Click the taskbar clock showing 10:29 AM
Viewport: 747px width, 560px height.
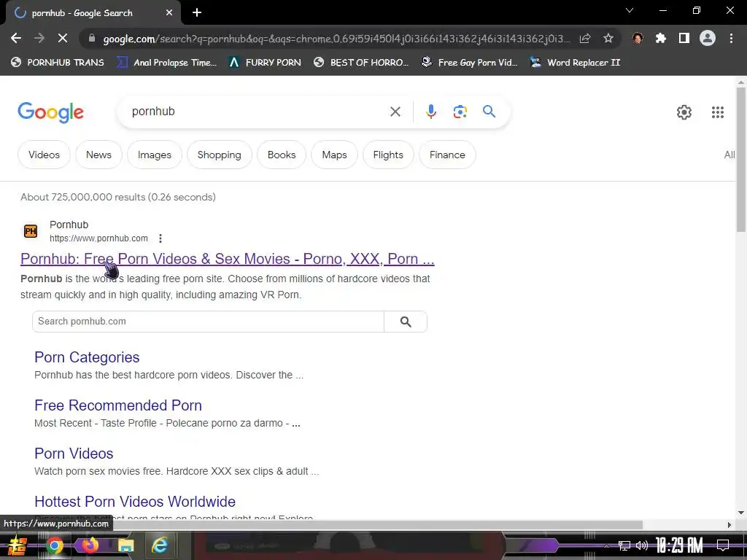(679, 545)
